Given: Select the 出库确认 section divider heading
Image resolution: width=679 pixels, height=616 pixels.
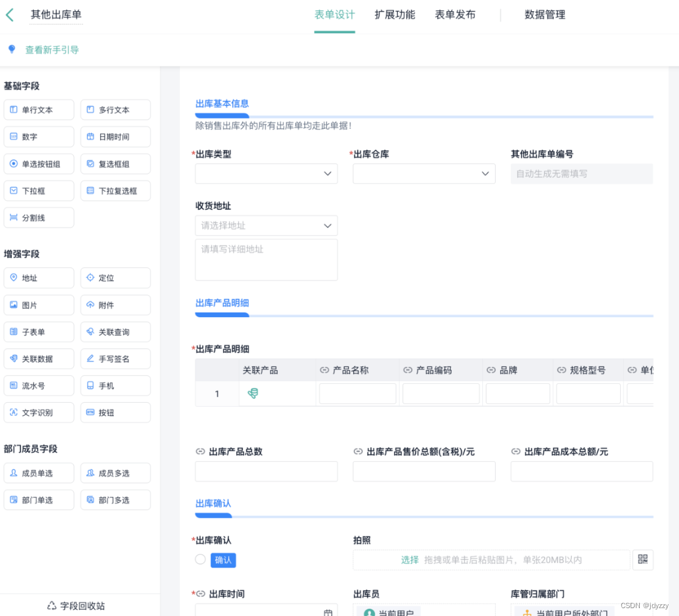Looking at the screenshot, I should tap(213, 504).
